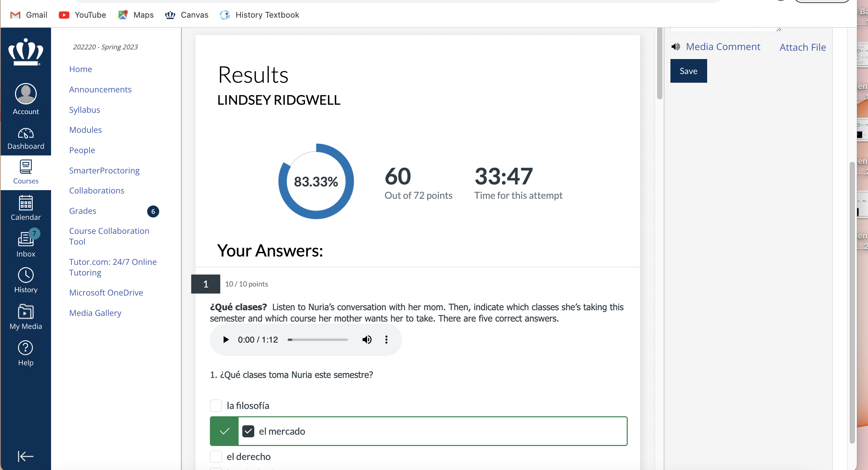The image size is (868, 470).
Task: Open Microsoft OneDrive link
Action: click(x=106, y=293)
